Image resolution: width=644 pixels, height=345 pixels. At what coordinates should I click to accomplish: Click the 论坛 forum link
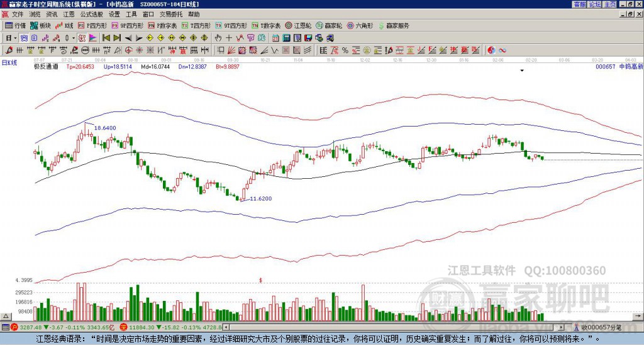595,4
